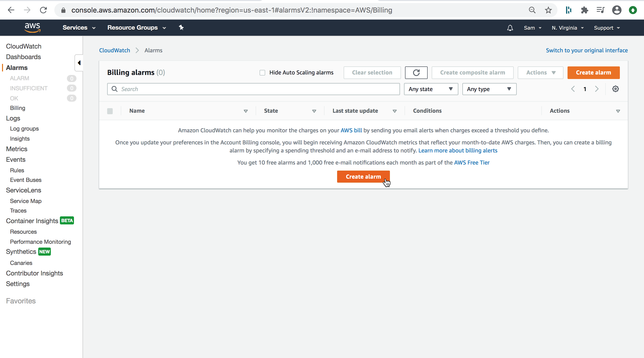Viewport: 644px width, 358px height.
Task: Go to previous page of alarms
Action: click(573, 89)
